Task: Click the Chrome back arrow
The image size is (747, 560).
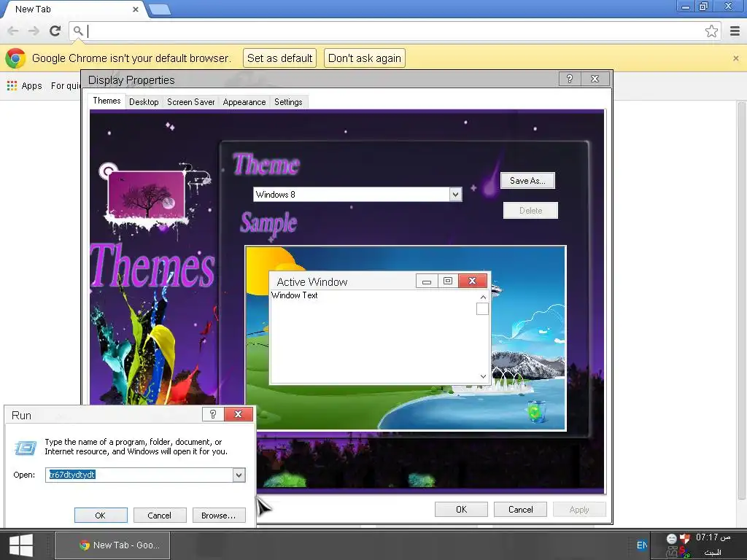Action: 13,31
